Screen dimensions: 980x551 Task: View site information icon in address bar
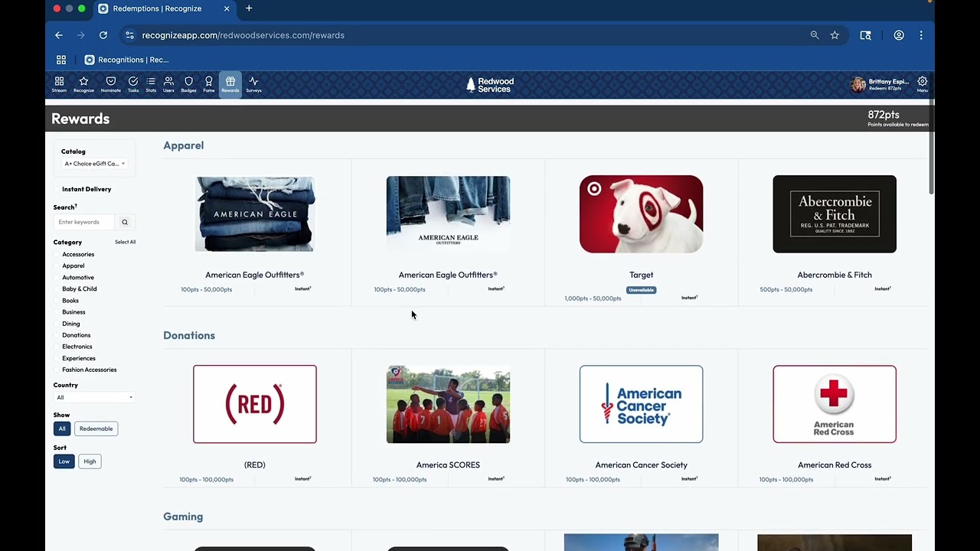pos(129,35)
